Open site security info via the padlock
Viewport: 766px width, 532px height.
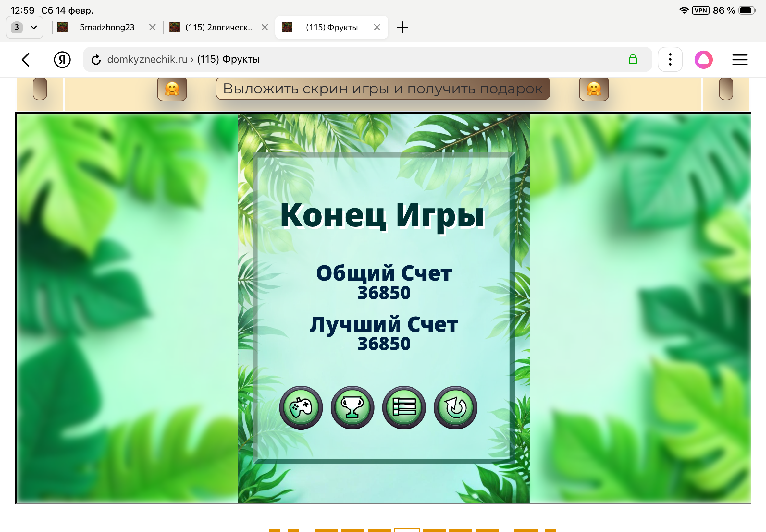click(632, 59)
